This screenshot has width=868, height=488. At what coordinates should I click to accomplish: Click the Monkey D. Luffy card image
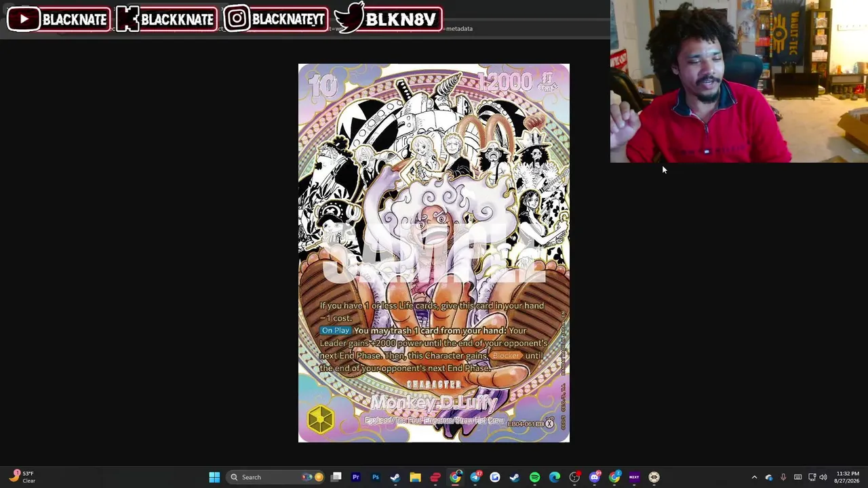tap(434, 253)
